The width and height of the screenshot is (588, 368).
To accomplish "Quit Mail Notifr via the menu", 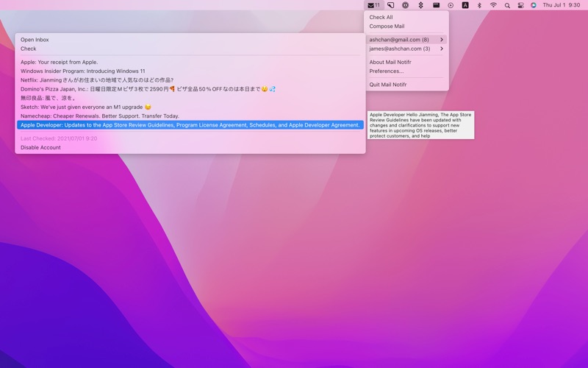I will click(x=387, y=85).
